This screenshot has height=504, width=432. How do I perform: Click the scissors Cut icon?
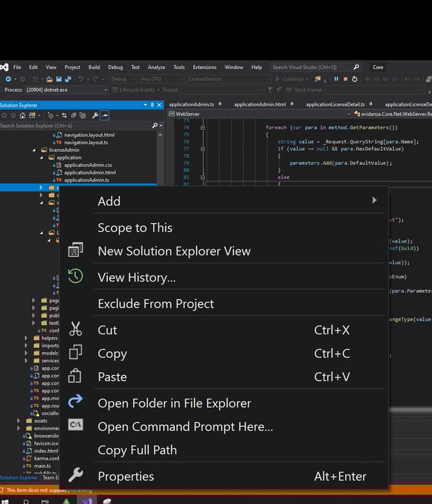coord(76,329)
